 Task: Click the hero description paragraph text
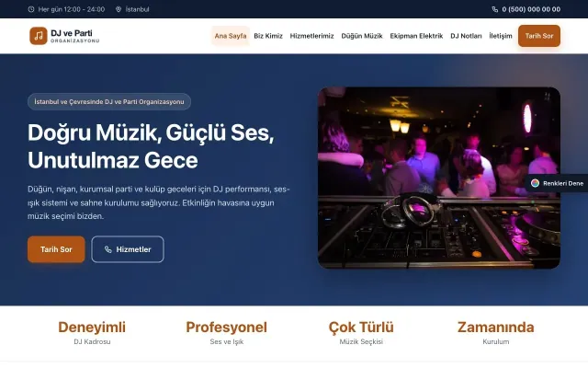click(x=159, y=202)
